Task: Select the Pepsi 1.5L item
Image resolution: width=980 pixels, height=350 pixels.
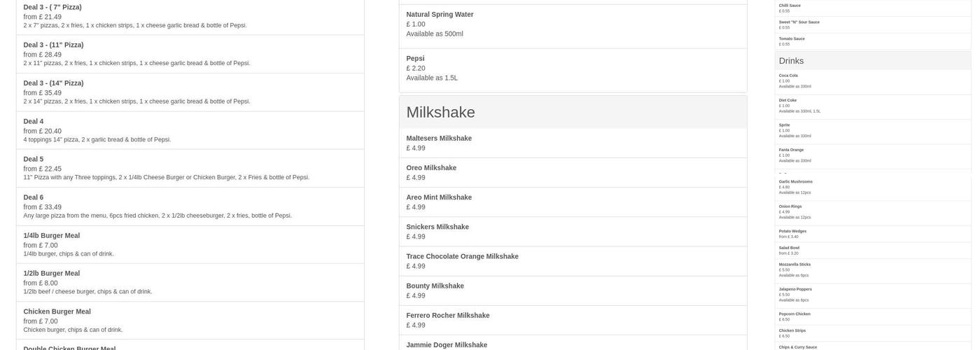Action: point(573,68)
